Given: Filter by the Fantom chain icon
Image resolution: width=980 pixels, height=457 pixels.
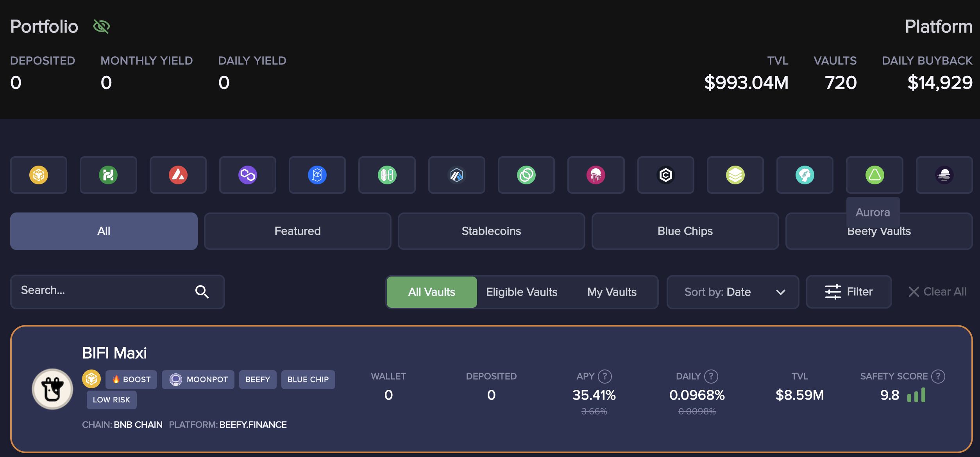Looking at the screenshot, I should tap(317, 175).
